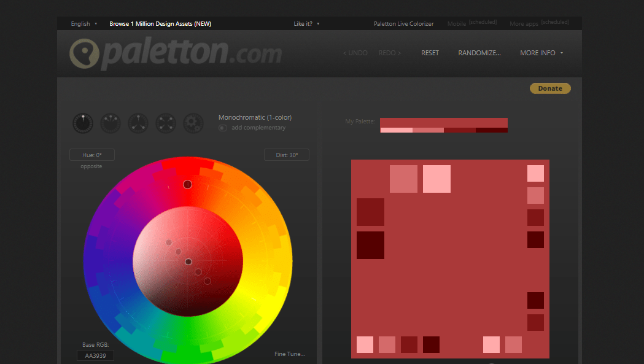The image size is (644, 364).
Task: Click the Mobile scheduled link
Action: pyautogui.click(x=472, y=23)
